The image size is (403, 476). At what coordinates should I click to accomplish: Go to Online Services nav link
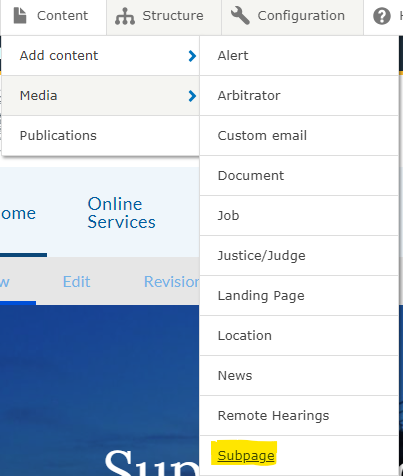pos(121,213)
